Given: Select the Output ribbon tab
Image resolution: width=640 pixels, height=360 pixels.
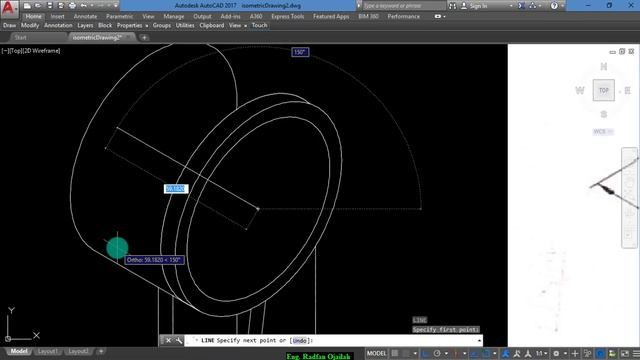Looking at the screenshot, I should (202, 16).
